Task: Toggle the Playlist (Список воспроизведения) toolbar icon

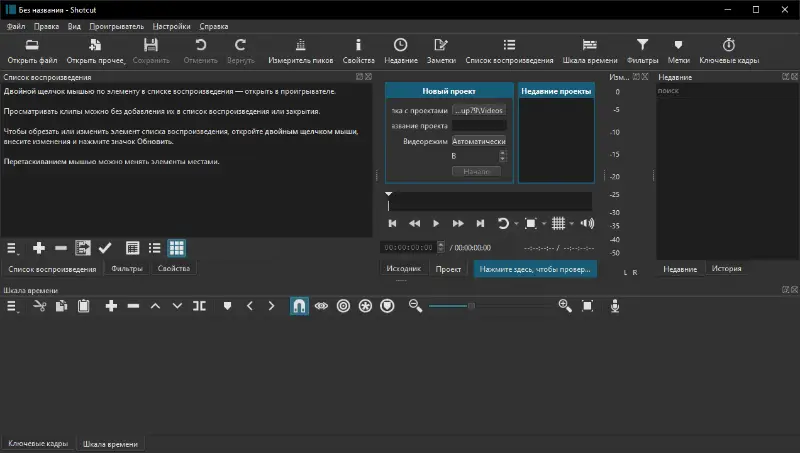Action: click(509, 52)
